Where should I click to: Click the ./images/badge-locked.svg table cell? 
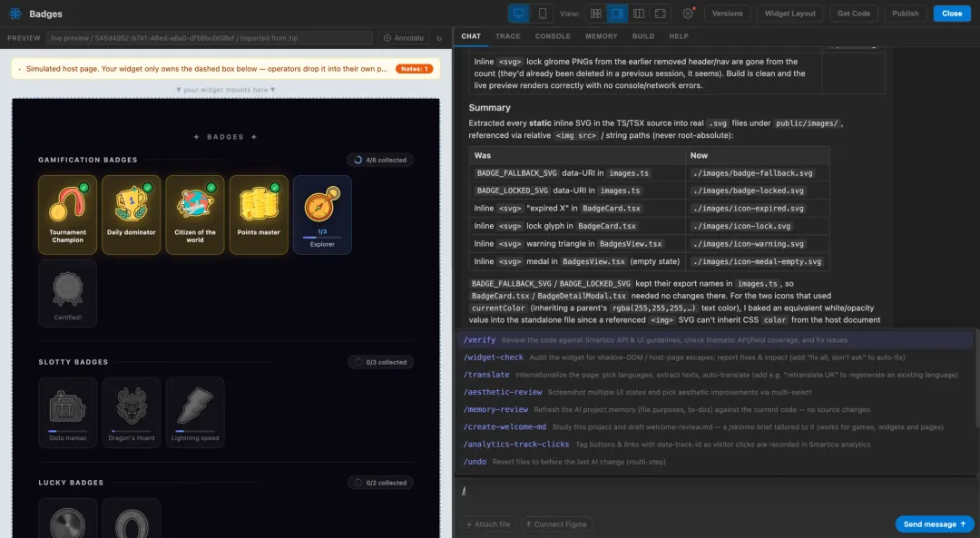(757, 191)
